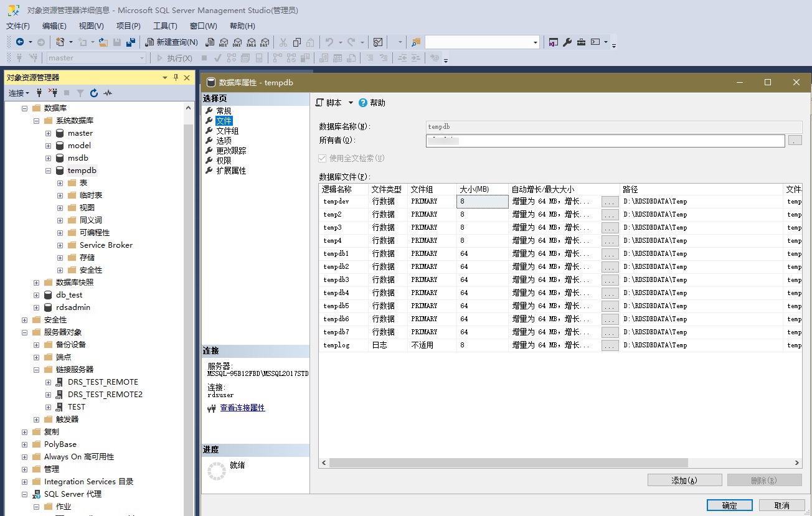Select rdsadmin database in tree

coord(73,307)
